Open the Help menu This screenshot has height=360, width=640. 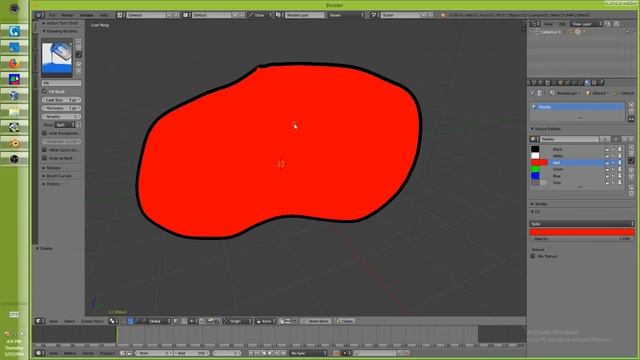pyautogui.click(x=104, y=15)
